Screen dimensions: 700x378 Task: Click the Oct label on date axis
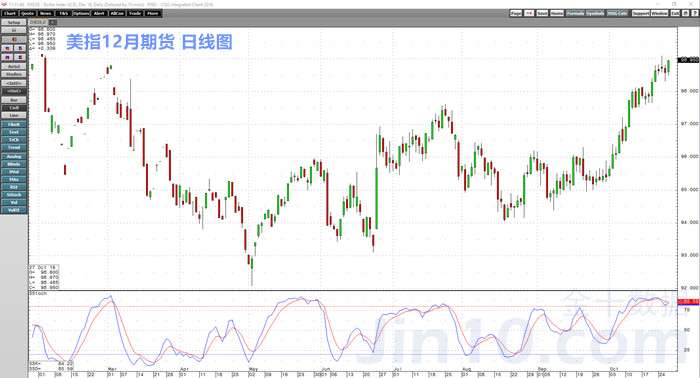tap(613, 370)
